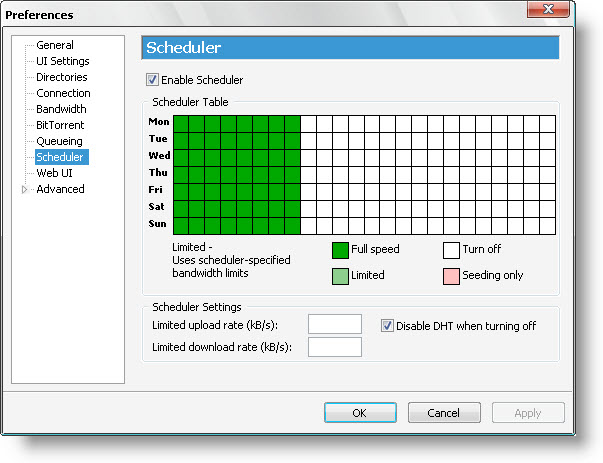This screenshot has width=603, height=463.
Task: Open the General preferences page
Action: point(55,45)
